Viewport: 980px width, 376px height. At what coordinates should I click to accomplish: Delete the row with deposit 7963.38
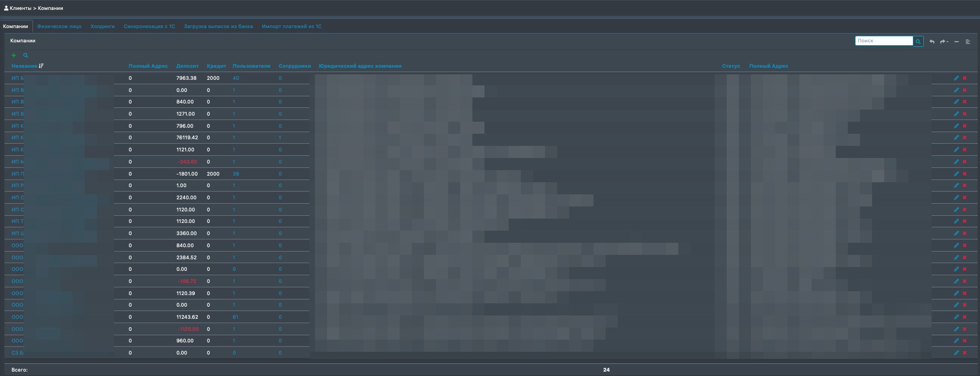(965, 78)
